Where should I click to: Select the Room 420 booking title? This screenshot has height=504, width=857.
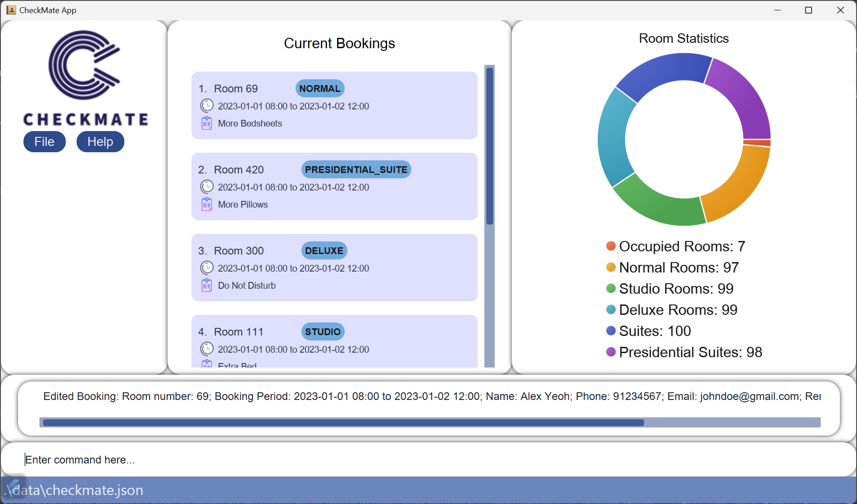pos(239,170)
